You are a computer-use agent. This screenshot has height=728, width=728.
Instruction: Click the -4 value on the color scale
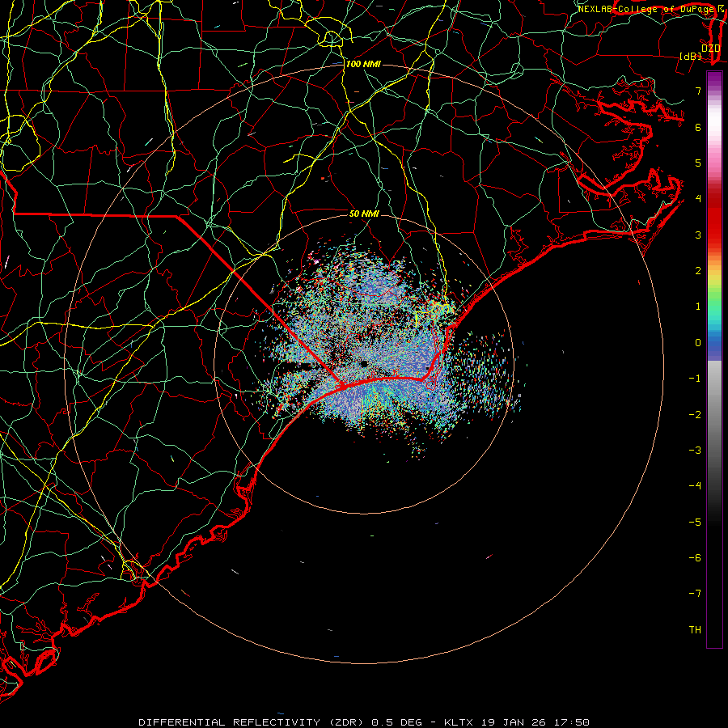coord(695,486)
